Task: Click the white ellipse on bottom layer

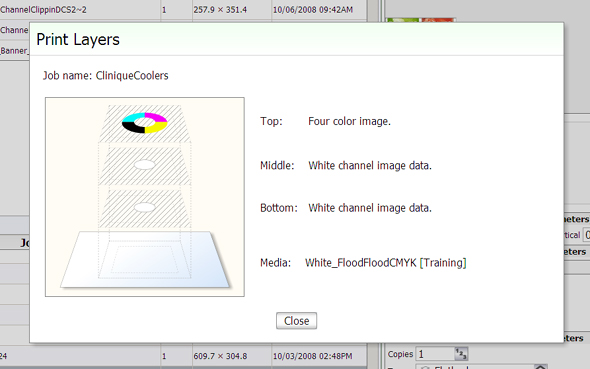Action: point(144,207)
